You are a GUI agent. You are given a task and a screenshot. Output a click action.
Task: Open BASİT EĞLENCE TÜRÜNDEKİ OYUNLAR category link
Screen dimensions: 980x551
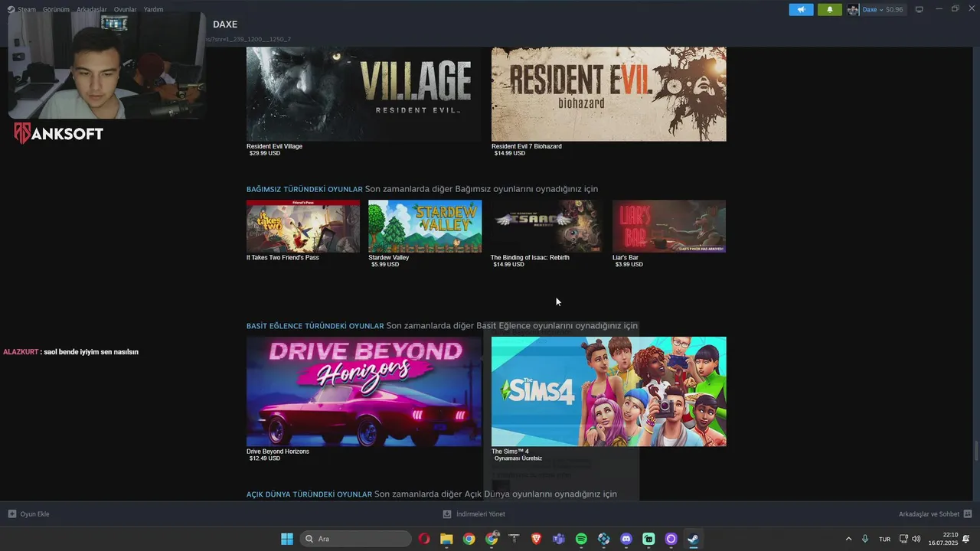[315, 326]
